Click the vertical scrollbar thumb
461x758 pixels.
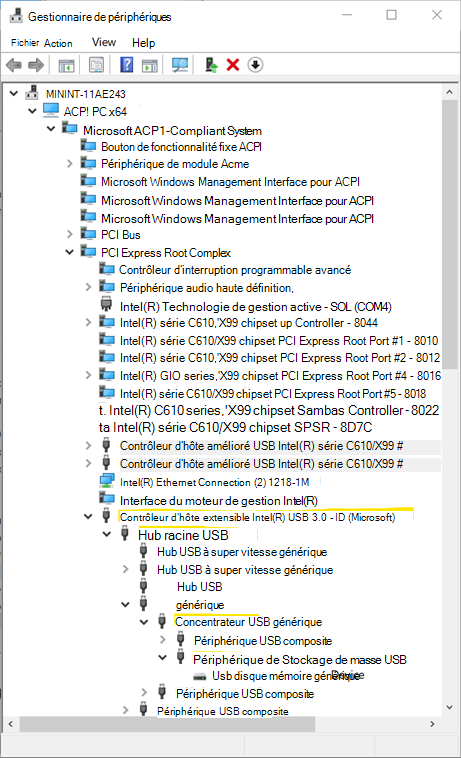coord(450,235)
